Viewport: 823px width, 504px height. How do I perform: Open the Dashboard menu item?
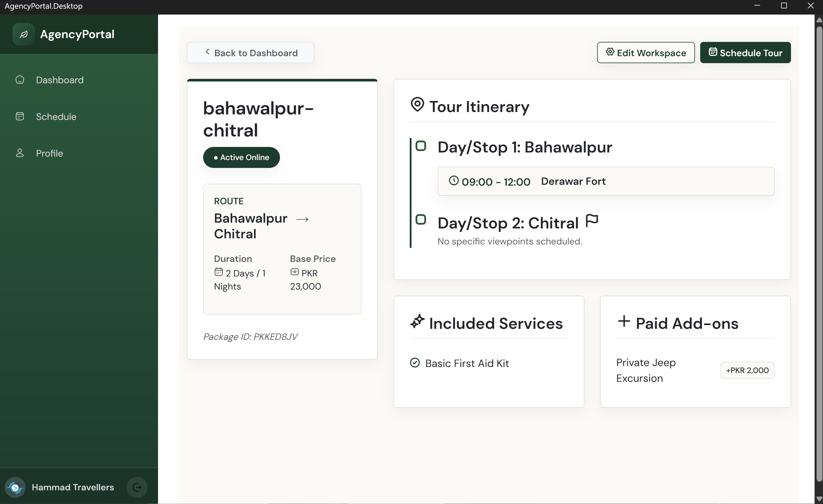(79, 80)
